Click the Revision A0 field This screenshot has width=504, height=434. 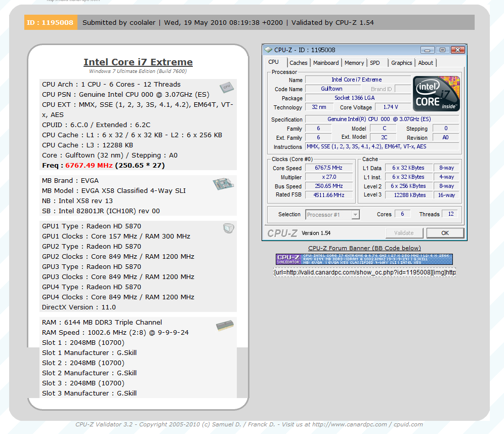click(445, 137)
